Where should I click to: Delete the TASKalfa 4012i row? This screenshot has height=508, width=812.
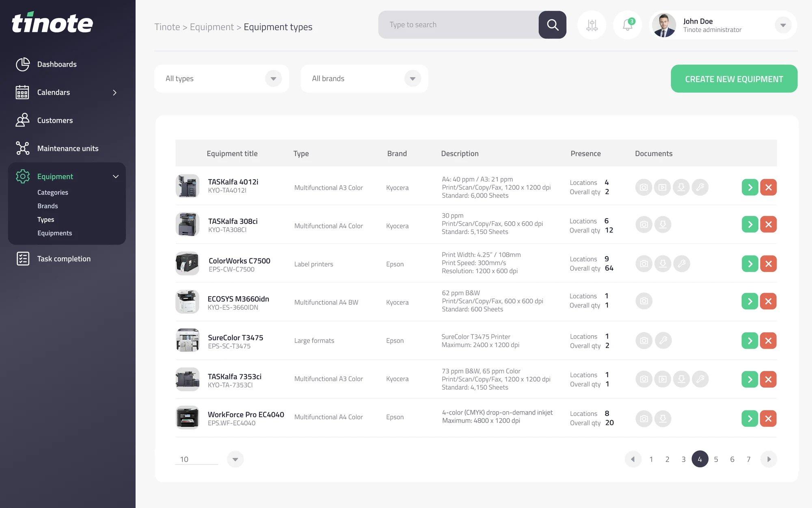(x=768, y=187)
